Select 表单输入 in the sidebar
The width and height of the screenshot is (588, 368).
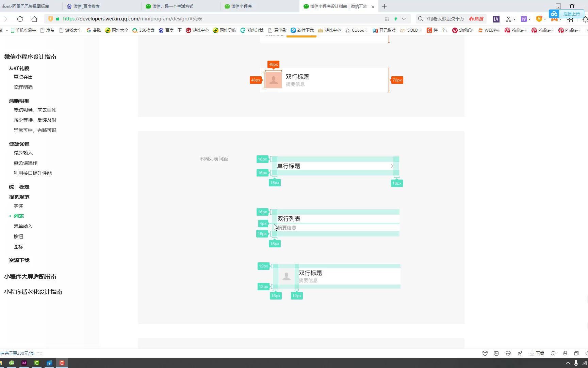coord(23,226)
